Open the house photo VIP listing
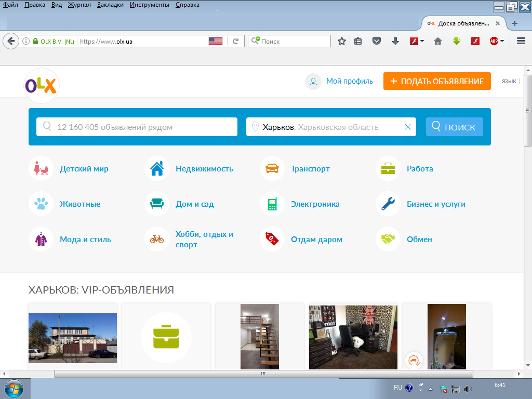532x399 pixels. pos(73,337)
